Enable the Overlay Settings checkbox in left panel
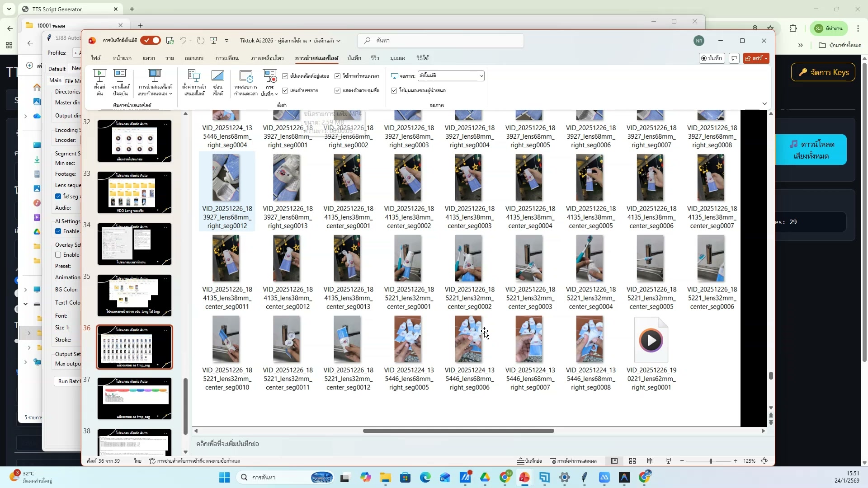This screenshot has width=868, height=488. tap(58, 254)
